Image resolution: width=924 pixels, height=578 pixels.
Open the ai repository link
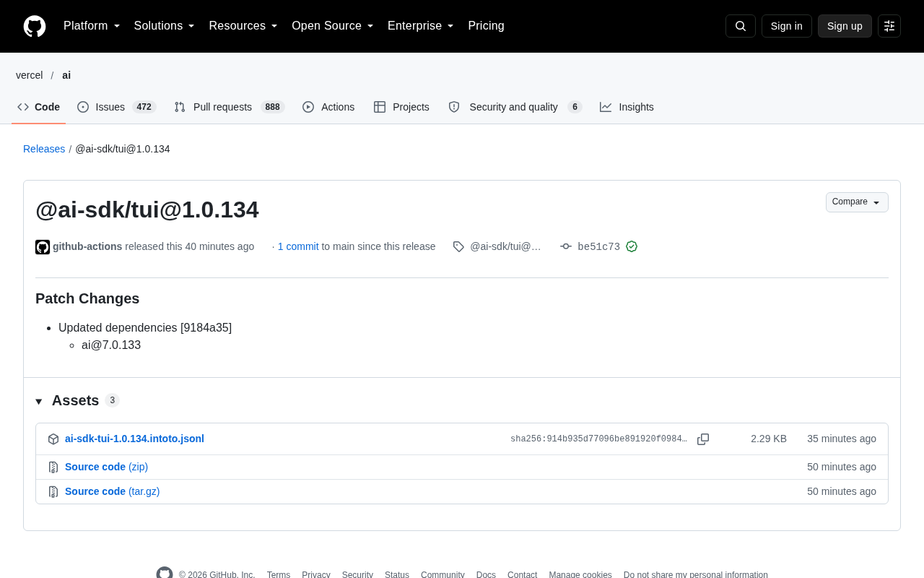(66, 75)
